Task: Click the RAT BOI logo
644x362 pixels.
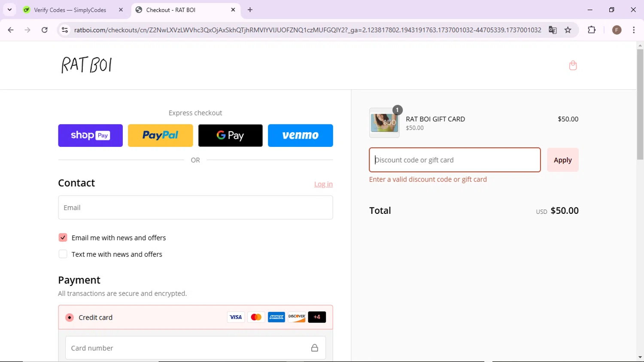Action: 87,65
